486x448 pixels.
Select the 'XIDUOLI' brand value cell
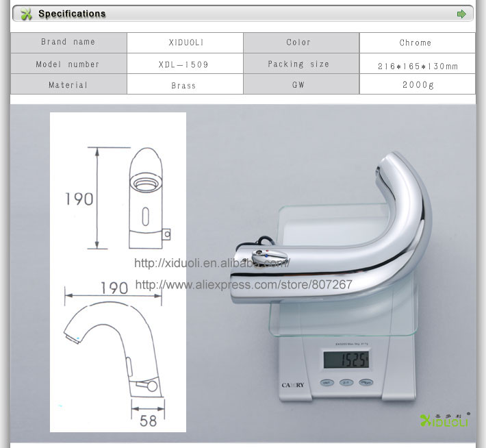pos(186,42)
